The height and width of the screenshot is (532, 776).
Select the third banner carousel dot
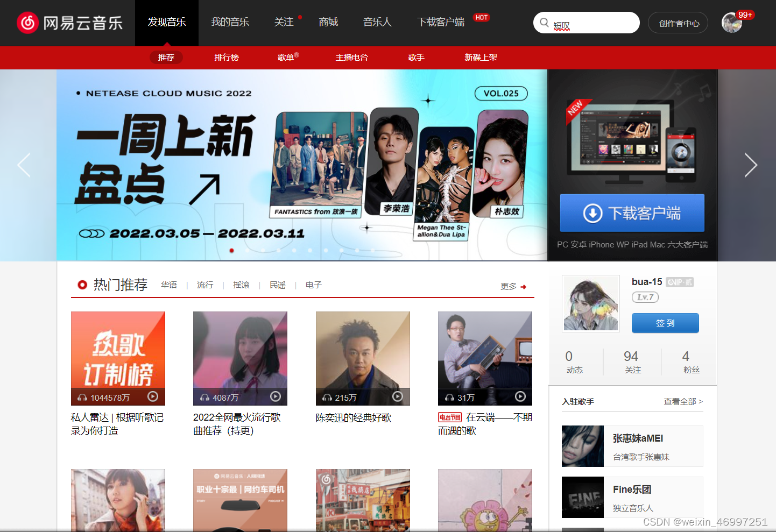(263, 250)
